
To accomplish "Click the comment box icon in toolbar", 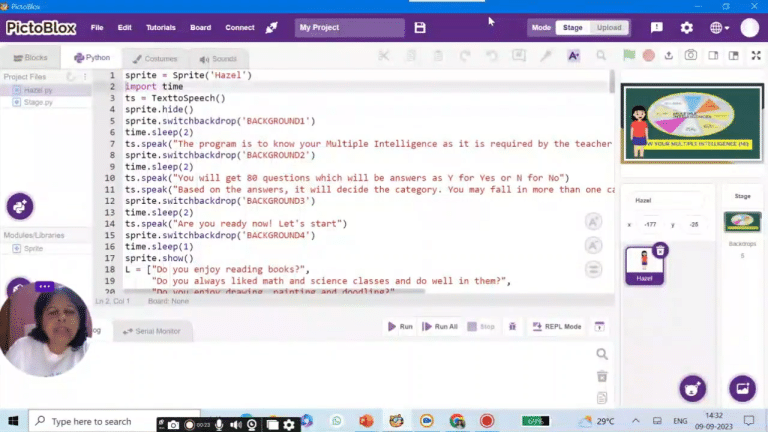I will click(x=519, y=56).
